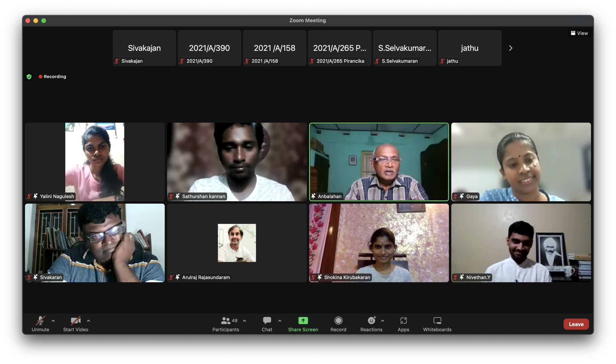Click Arulraj Rajasundaram's profile picture
The width and height of the screenshot is (616, 364).
point(237,243)
